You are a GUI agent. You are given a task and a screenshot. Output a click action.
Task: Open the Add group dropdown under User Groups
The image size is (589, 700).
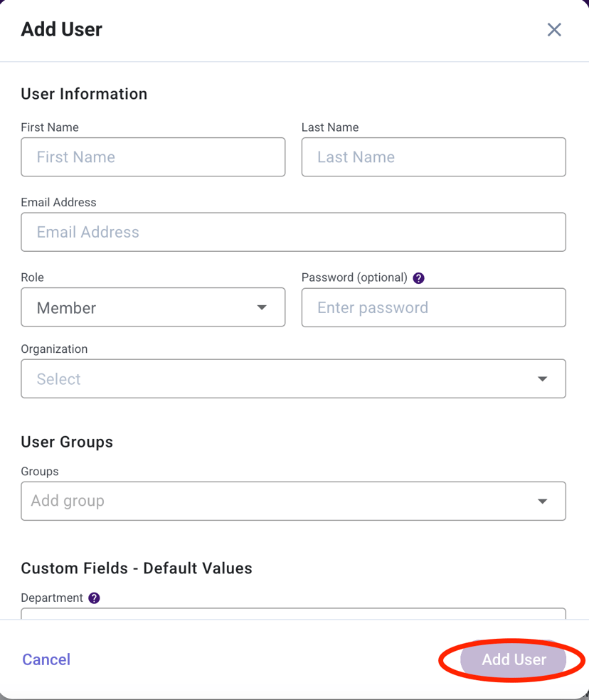293,501
